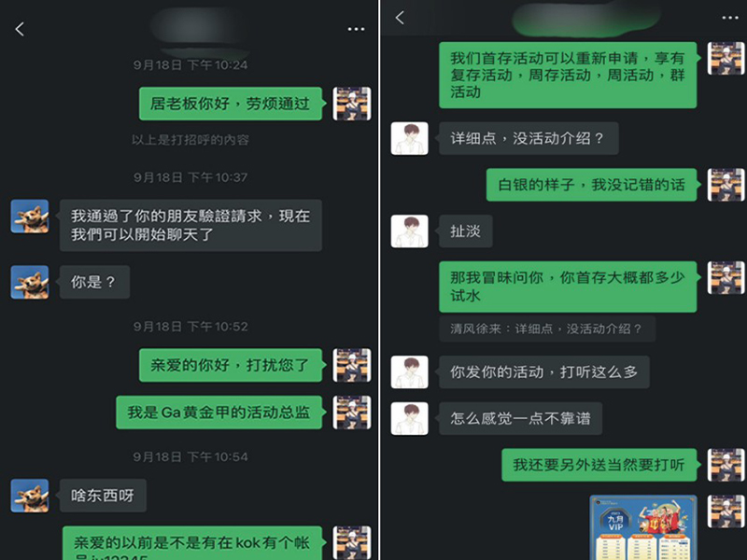
Task: Tap the '你发你的活动，打听这么多' message
Action: [544, 371]
